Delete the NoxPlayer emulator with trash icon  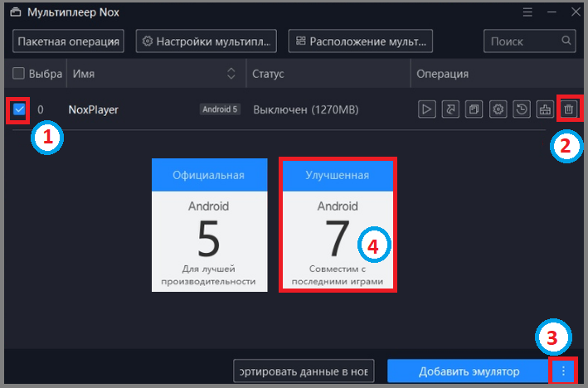pyautogui.click(x=569, y=109)
